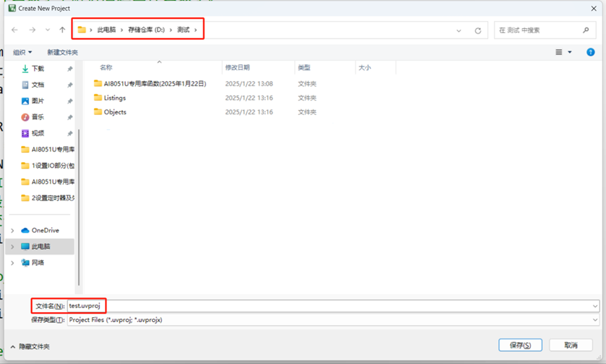Click the 取消 button

click(571, 345)
